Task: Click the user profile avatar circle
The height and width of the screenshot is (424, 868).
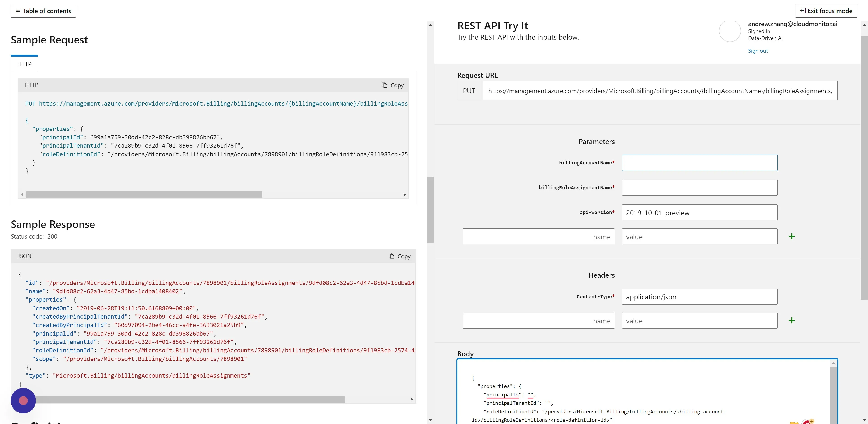Action: point(730,31)
